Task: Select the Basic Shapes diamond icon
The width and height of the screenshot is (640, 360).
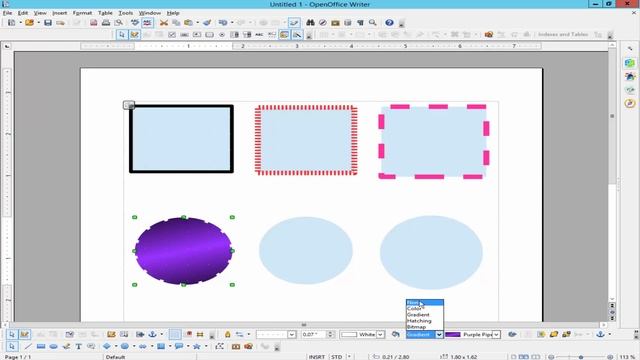Action: coord(107,347)
